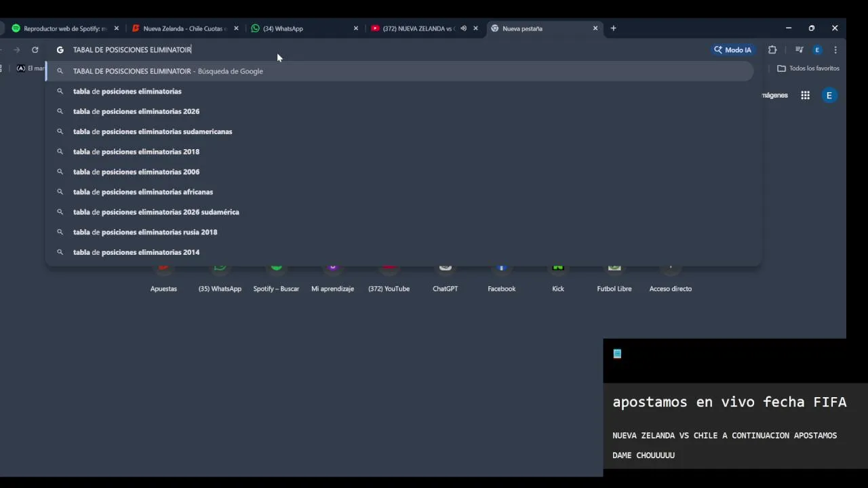Click the 'apostamos en vivo fecha FIFA' text
This screenshot has width=868, height=488.
(x=730, y=402)
